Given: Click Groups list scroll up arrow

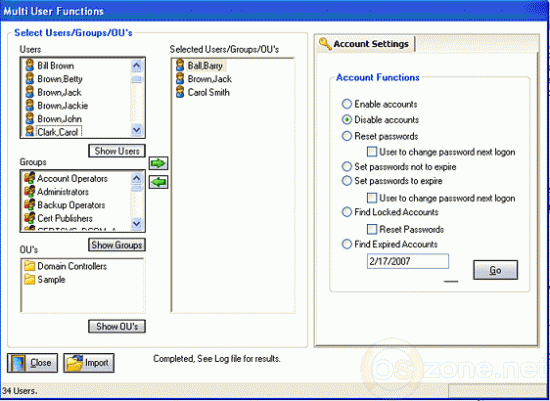Looking at the screenshot, I should tap(136, 178).
